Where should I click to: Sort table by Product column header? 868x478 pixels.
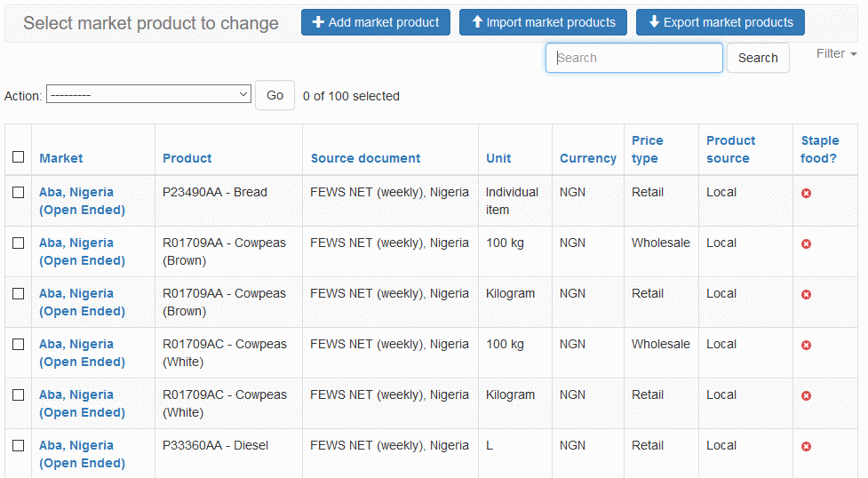tap(187, 158)
